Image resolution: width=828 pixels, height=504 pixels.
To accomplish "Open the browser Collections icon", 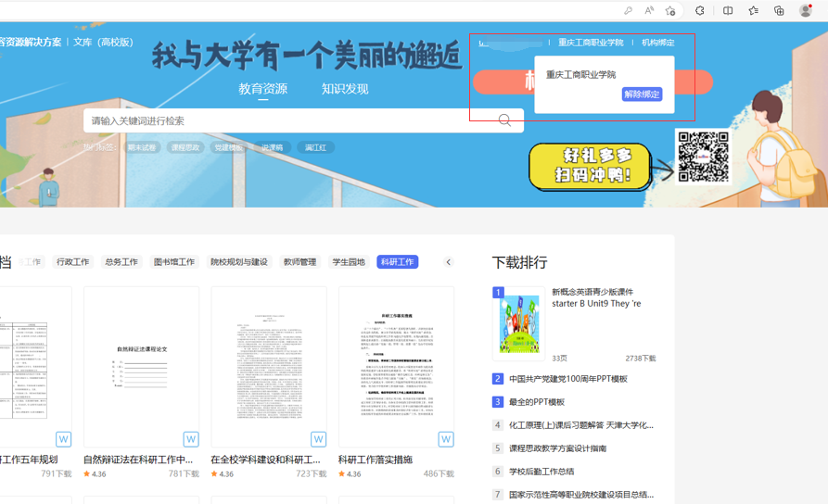I will (779, 11).
